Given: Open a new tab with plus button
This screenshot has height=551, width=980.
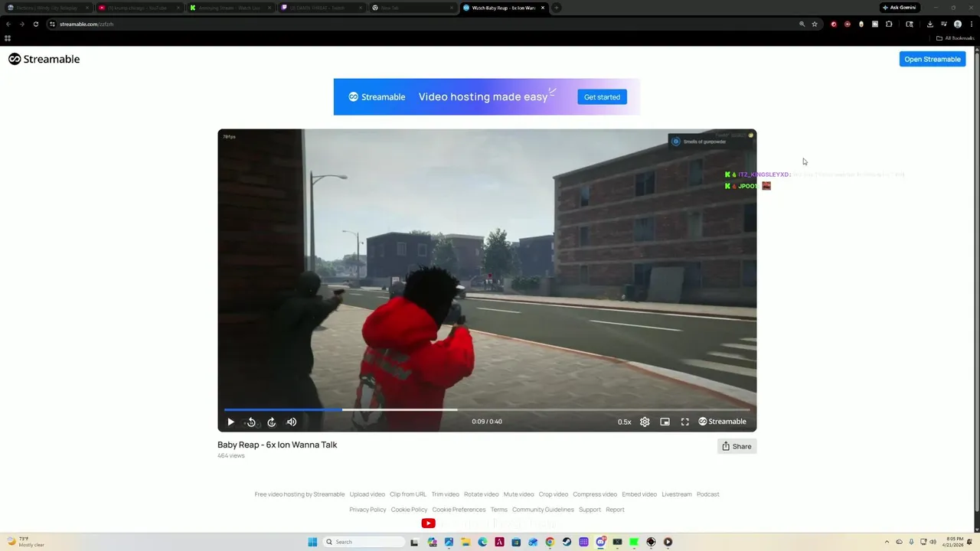Looking at the screenshot, I should [x=557, y=8].
